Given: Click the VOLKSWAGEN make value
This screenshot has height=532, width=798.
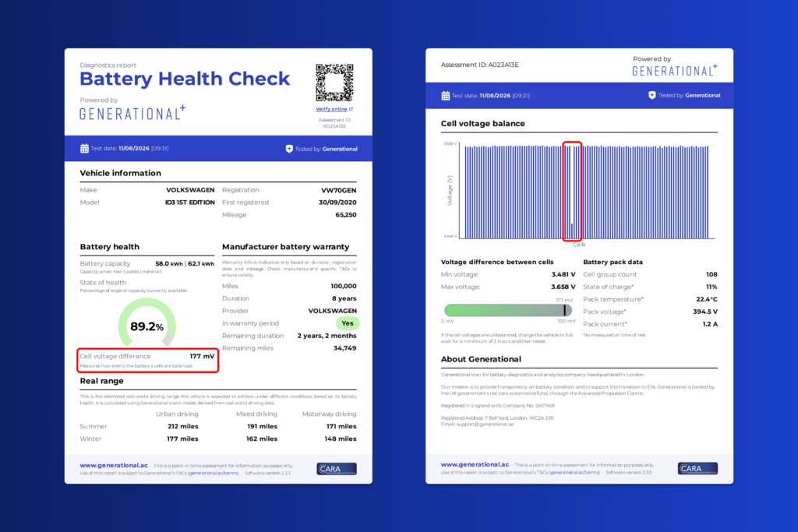Looking at the screenshot, I should click(190, 190).
